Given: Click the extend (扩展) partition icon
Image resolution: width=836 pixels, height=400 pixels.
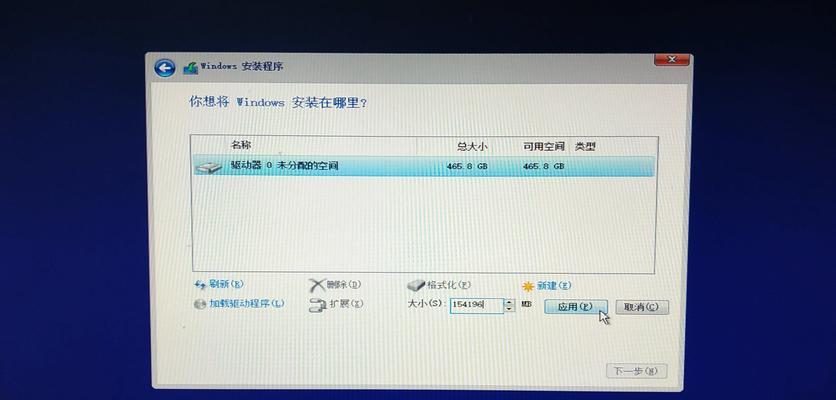Looking at the screenshot, I should pyautogui.click(x=317, y=305).
